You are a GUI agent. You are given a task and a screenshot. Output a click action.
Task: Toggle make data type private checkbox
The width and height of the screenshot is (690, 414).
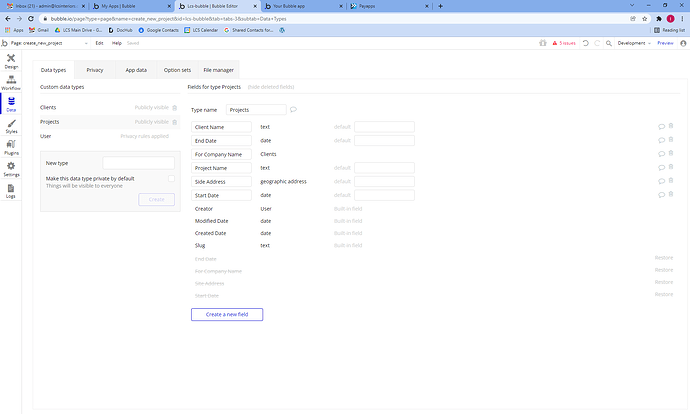[171, 178]
